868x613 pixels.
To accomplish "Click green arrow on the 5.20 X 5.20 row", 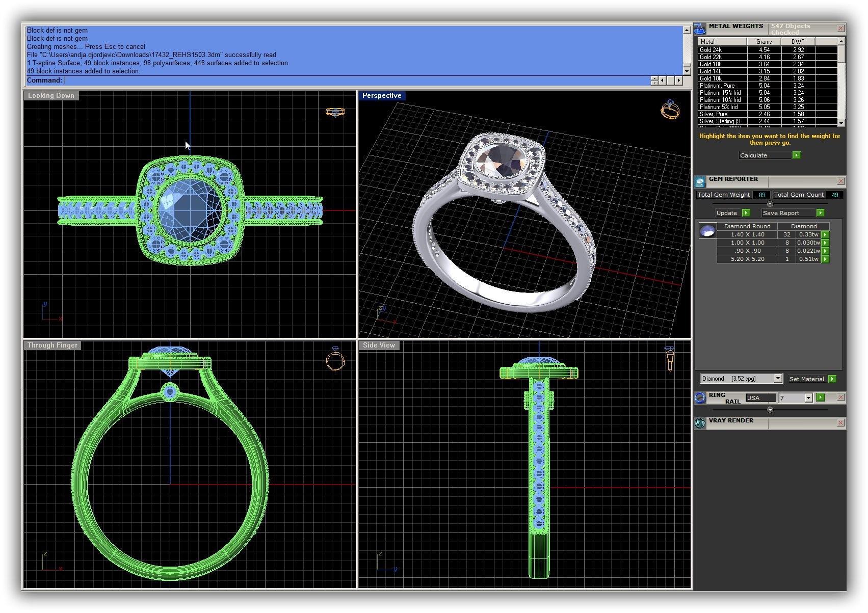I will click(825, 259).
